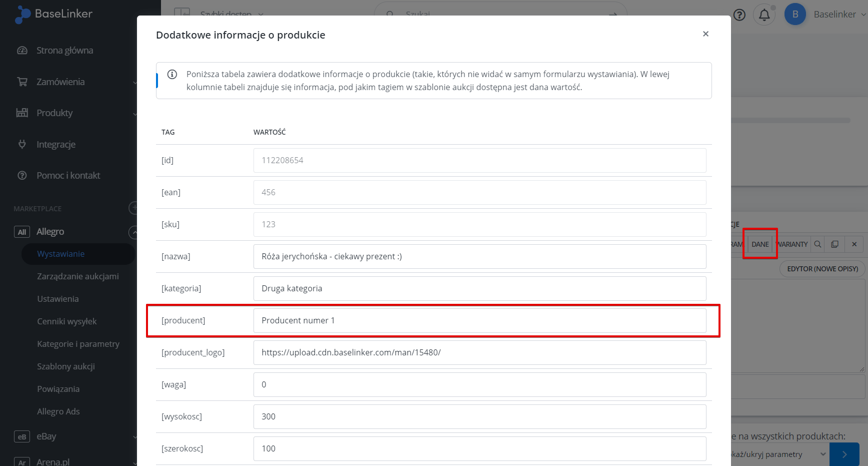
Task: Open Pomoc i kontakt page
Action: pos(68,176)
